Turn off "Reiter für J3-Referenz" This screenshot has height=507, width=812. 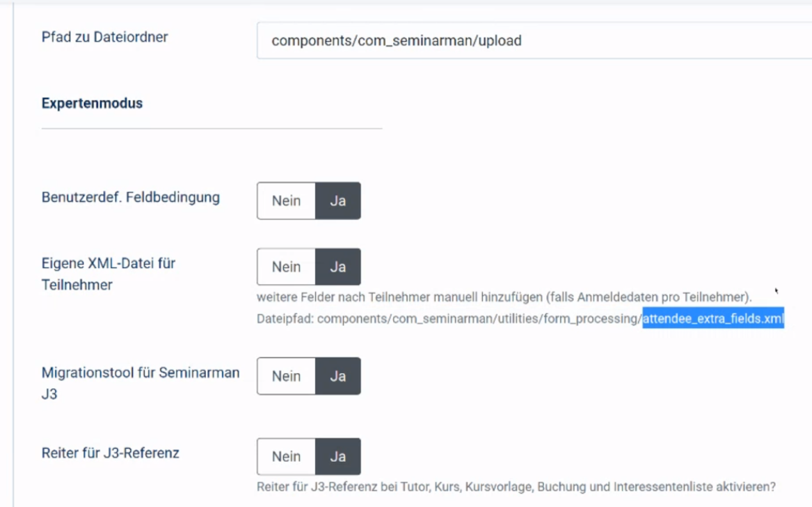tap(285, 457)
